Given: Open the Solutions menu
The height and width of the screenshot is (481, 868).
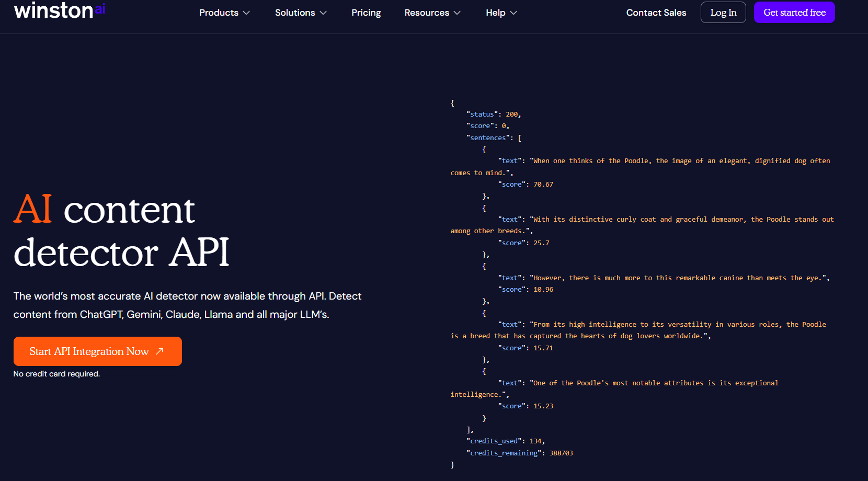Looking at the screenshot, I should click(301, 13).
